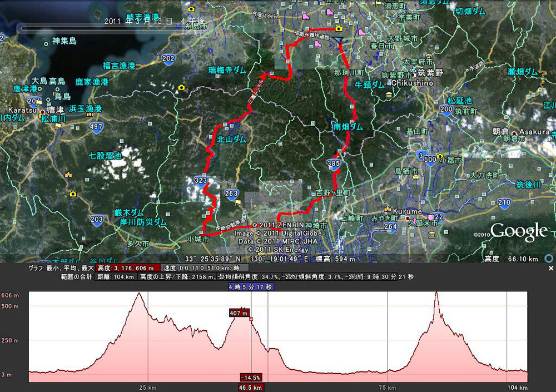
Task: Click route 203 highway shield icon
Action: tap(96, 220)
